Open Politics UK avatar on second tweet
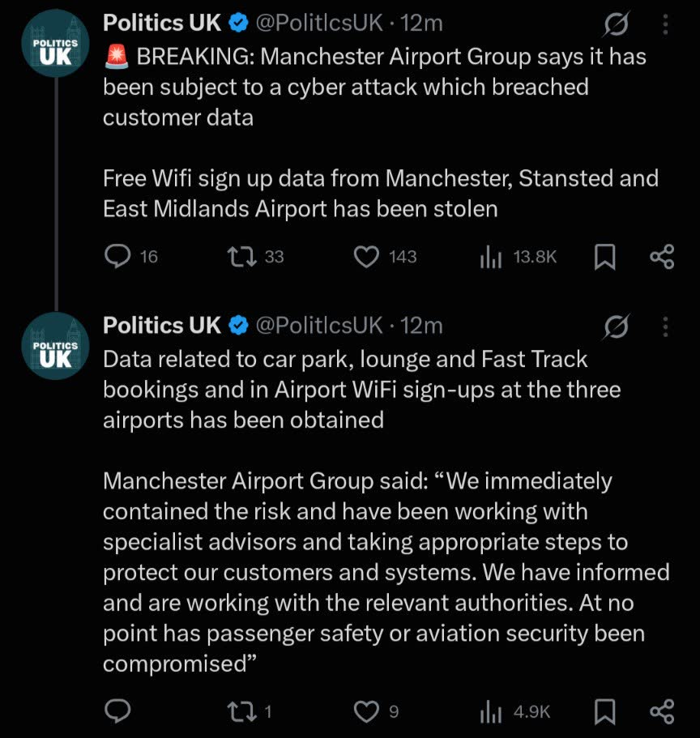This screenshot has width=700, height=738. click(x=56, y=346)
